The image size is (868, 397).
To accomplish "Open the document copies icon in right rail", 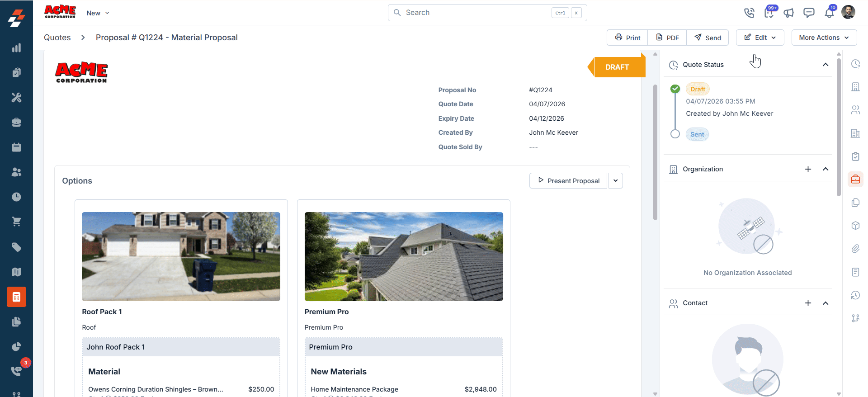I will [855, 203].
